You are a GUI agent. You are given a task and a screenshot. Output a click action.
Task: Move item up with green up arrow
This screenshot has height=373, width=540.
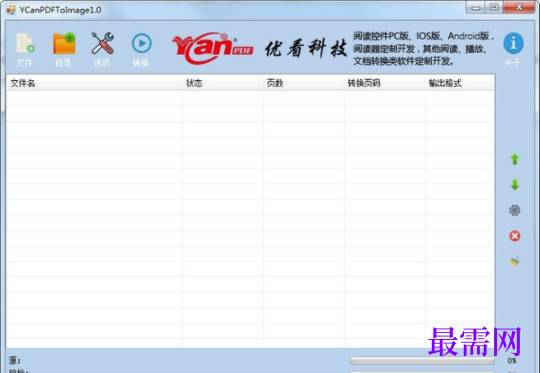click(515, 159)
